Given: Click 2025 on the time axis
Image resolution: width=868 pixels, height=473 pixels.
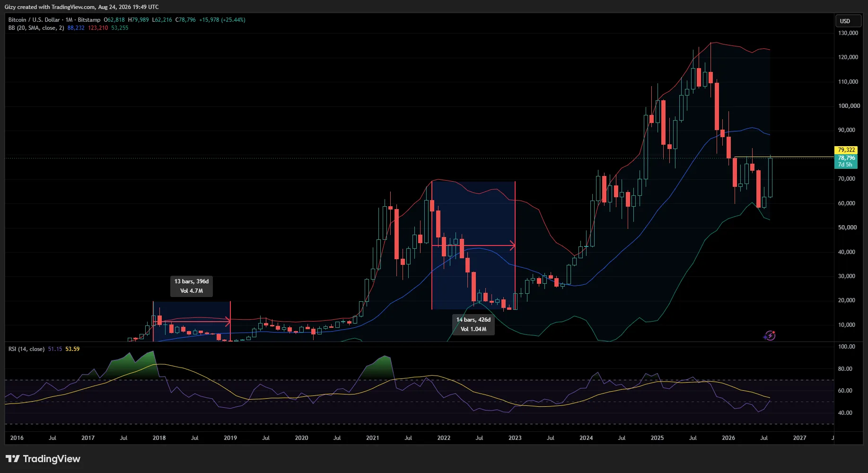Looking at the screenshot, I should click(x=658, y=438).
